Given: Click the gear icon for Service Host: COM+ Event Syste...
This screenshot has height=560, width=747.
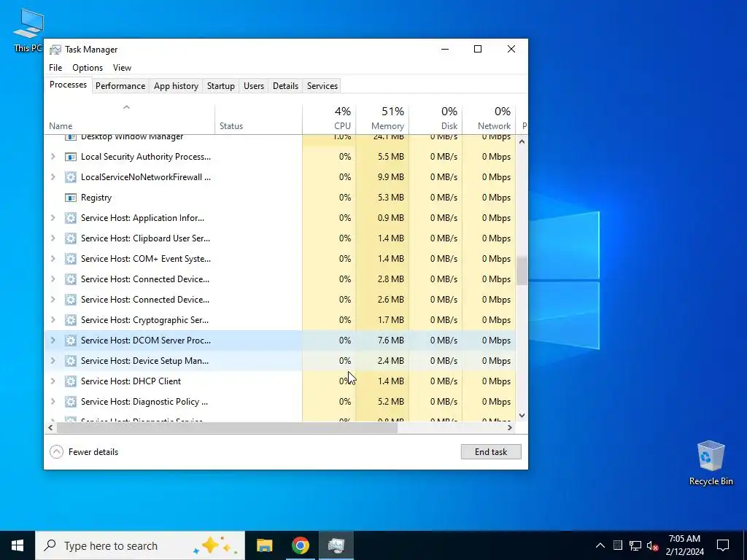Looking at the screenshot, I should click(x=71, y=259).
